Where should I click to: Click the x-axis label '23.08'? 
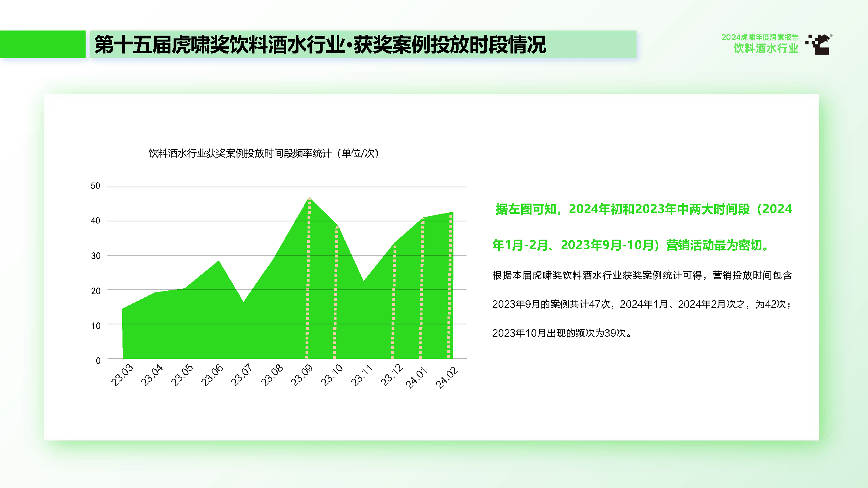point(272,375)
